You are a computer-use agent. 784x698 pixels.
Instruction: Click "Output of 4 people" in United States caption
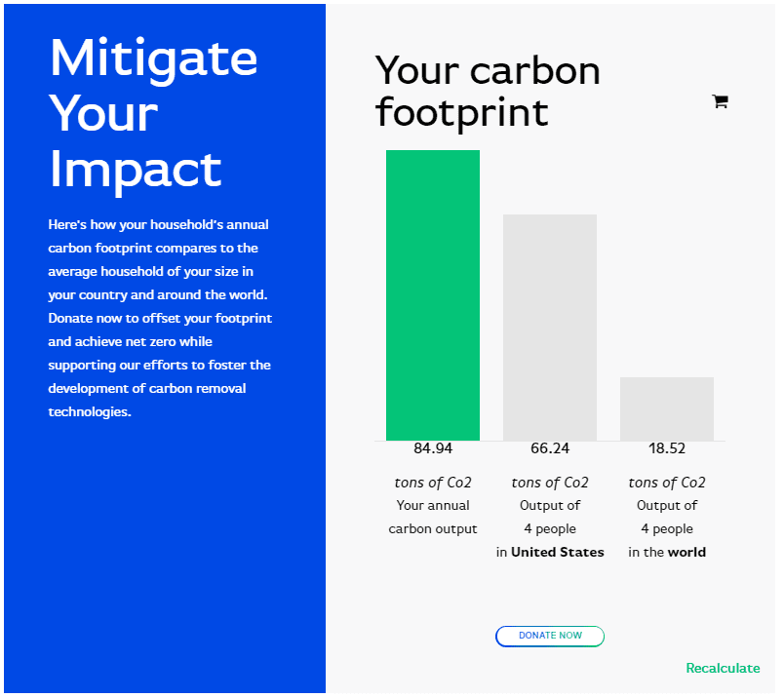[x=550, y=518]
